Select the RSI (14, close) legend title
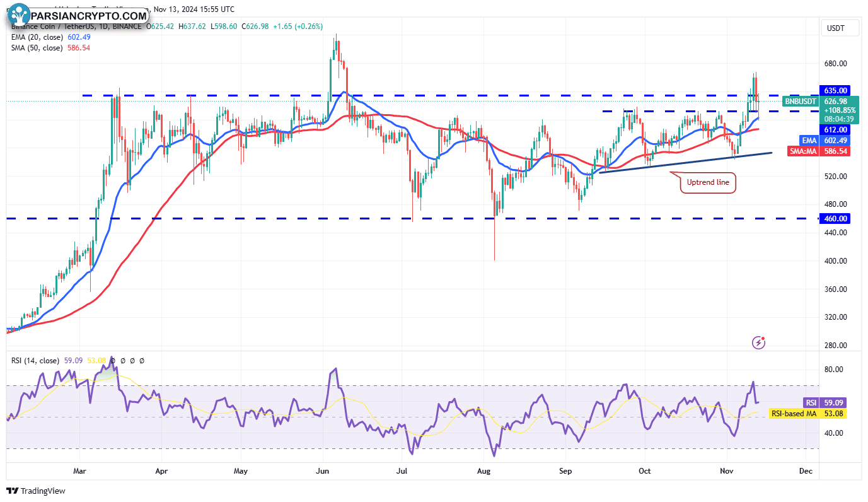The height and width of the screenshot is (502, 868). tap(35, 361)
